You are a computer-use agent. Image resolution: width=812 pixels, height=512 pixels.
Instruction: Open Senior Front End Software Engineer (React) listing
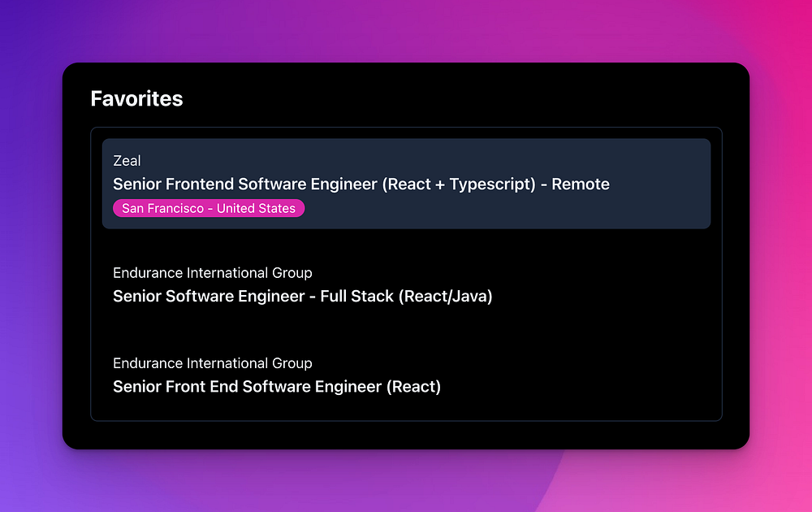coord(277,387)
